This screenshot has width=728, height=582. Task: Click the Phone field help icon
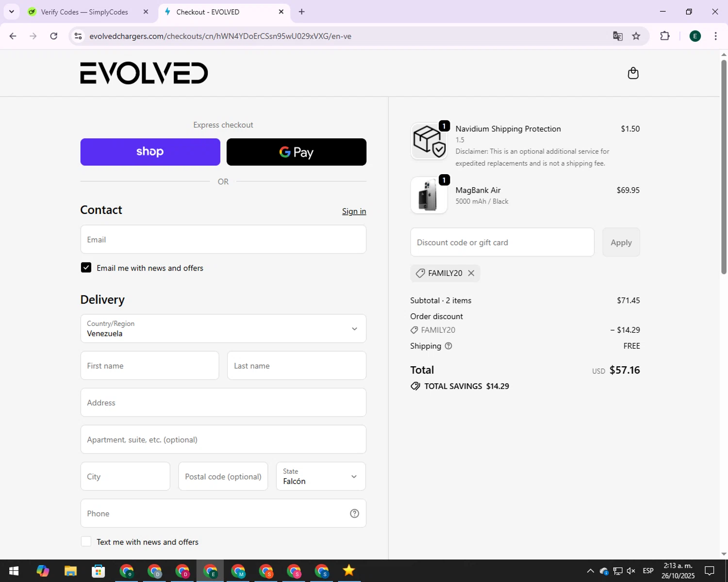click(354, 514)
